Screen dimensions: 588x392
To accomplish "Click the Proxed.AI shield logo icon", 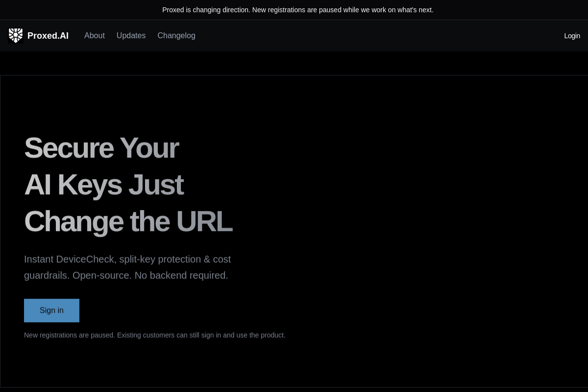I will click(x=16, y=36).
